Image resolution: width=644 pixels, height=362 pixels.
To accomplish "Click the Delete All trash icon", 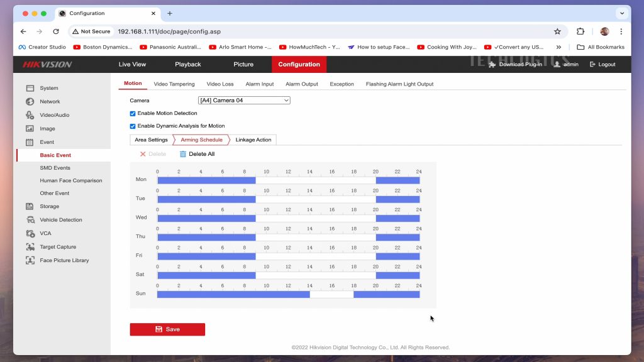I will point(183,154).
